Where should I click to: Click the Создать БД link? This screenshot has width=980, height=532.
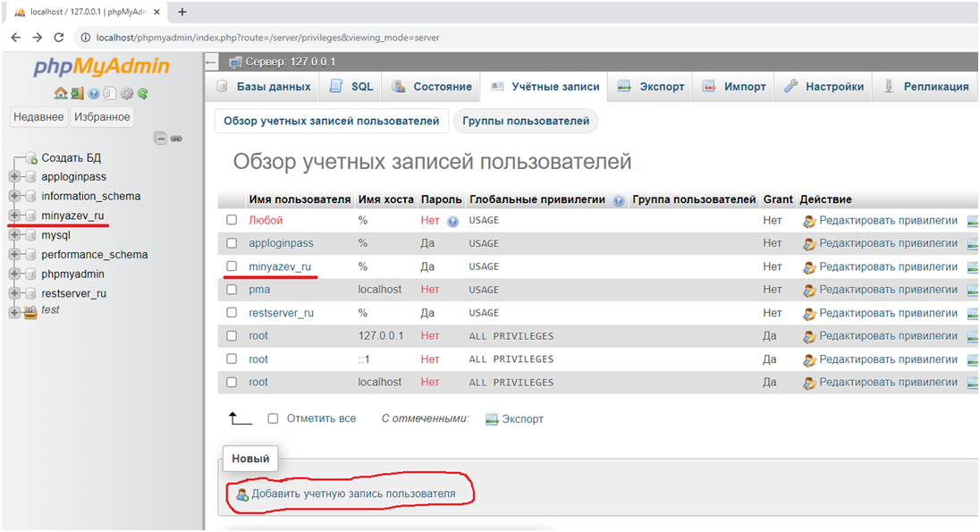[x=72, y=158]
